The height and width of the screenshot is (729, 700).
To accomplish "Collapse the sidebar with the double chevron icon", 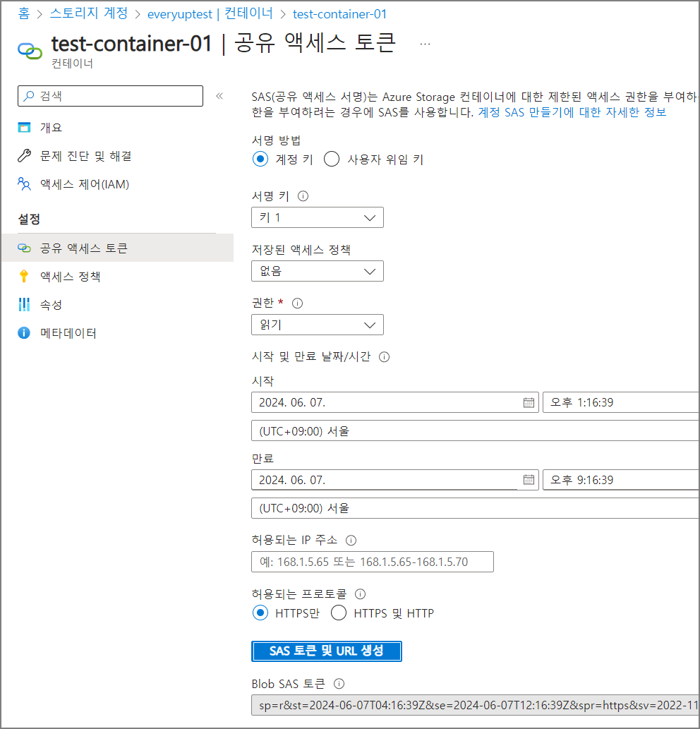I will tap(219, 96).
